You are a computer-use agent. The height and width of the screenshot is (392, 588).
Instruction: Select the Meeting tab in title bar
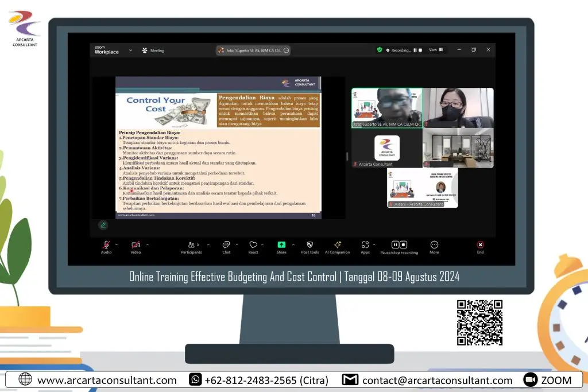tap(153, 51)
